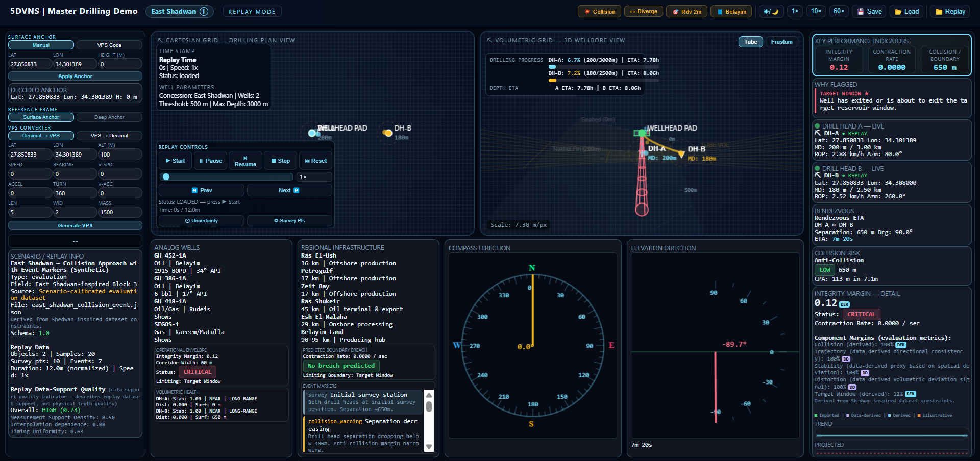Click the Save disk icon button

[869, 12]
